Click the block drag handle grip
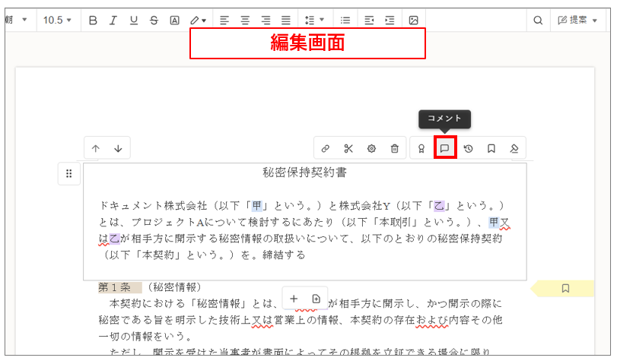This screenshot has width=617, height=364. coord(68,174)
